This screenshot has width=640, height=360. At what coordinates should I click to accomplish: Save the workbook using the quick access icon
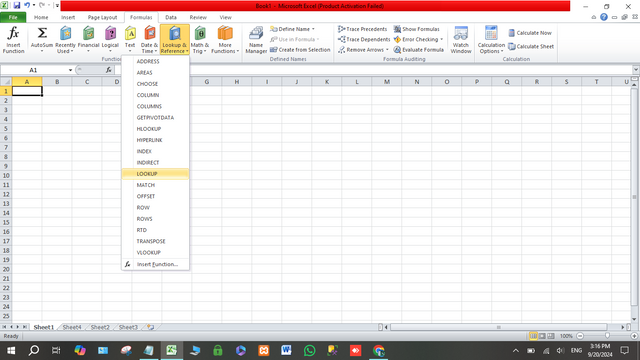tap(17, 5)
